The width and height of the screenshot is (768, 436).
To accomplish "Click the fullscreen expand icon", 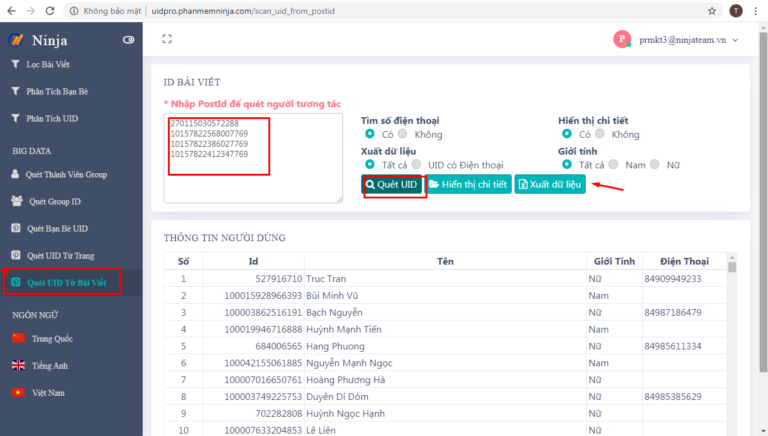I will (x=167, y=39).
